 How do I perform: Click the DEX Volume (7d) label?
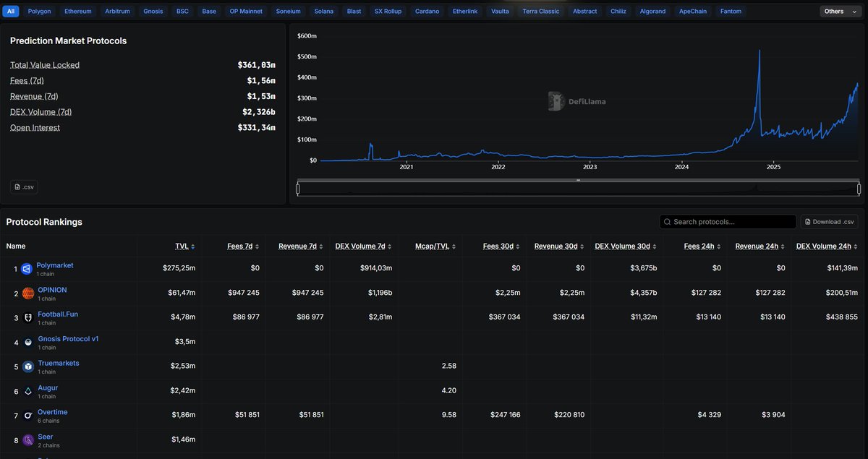point(41,112)
